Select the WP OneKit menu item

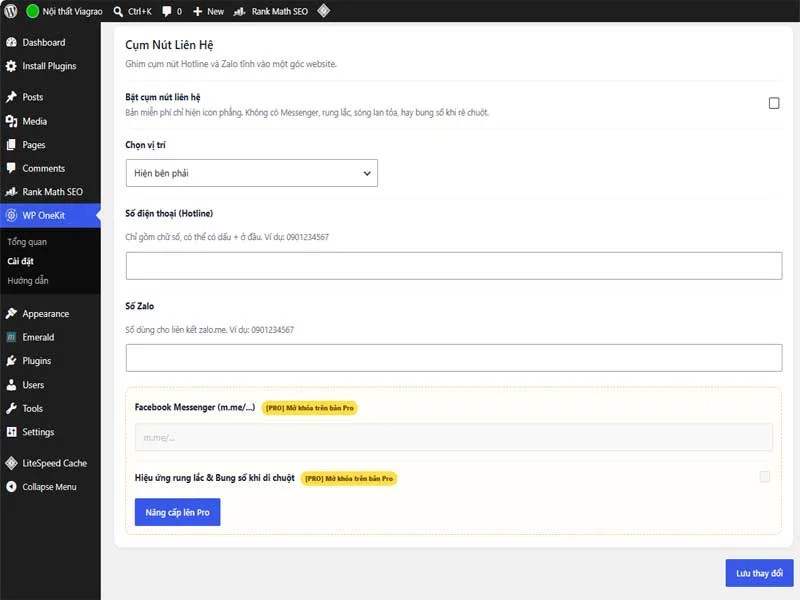pos(50,215)
